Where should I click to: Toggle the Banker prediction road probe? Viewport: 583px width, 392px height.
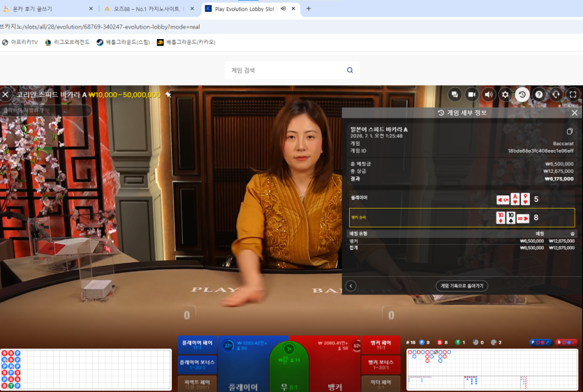tap(566, 342)
